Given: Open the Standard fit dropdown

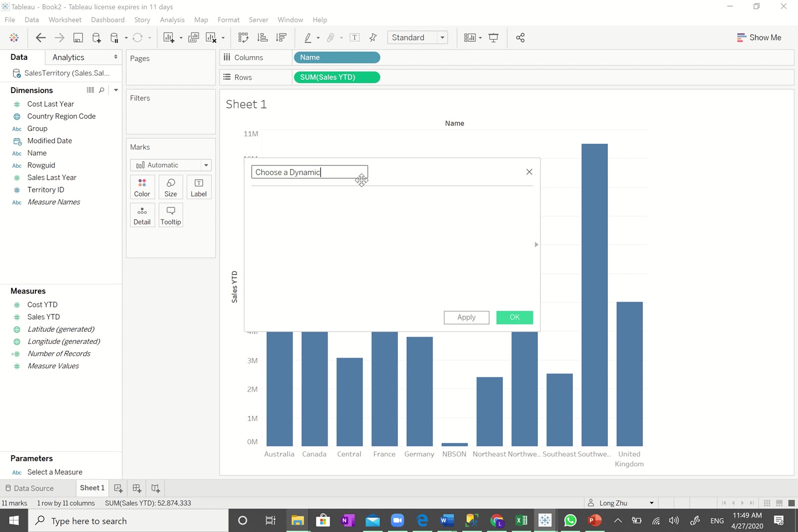Looking at the screenshot, I should coord(442,37).
